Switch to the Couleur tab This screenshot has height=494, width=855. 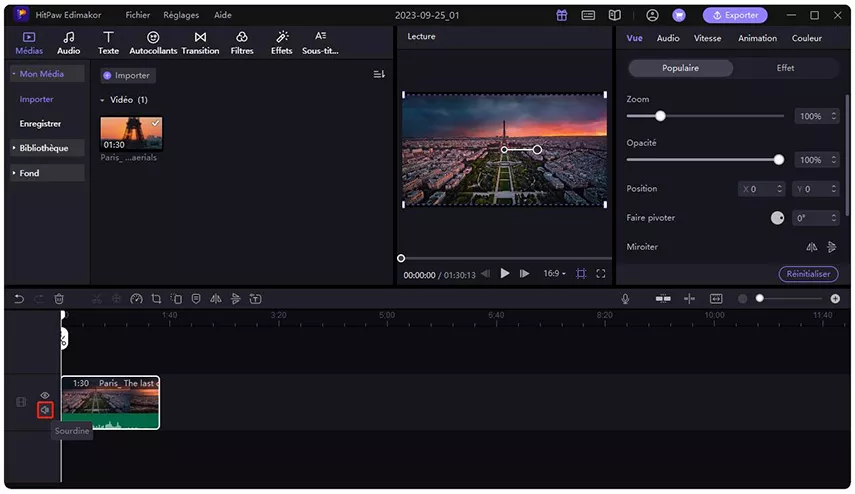click(806, 38)
